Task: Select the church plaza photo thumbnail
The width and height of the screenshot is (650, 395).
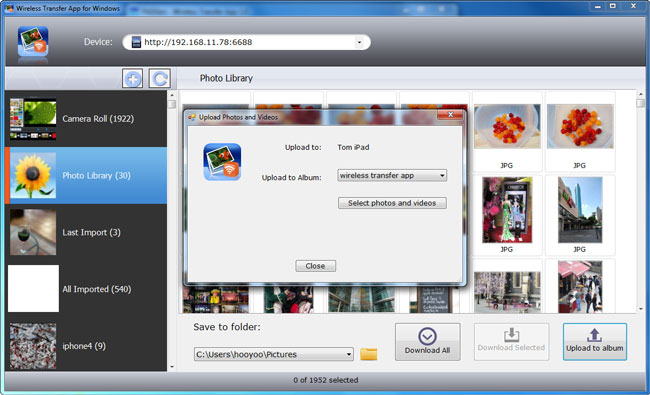Action: click(507, 292)
